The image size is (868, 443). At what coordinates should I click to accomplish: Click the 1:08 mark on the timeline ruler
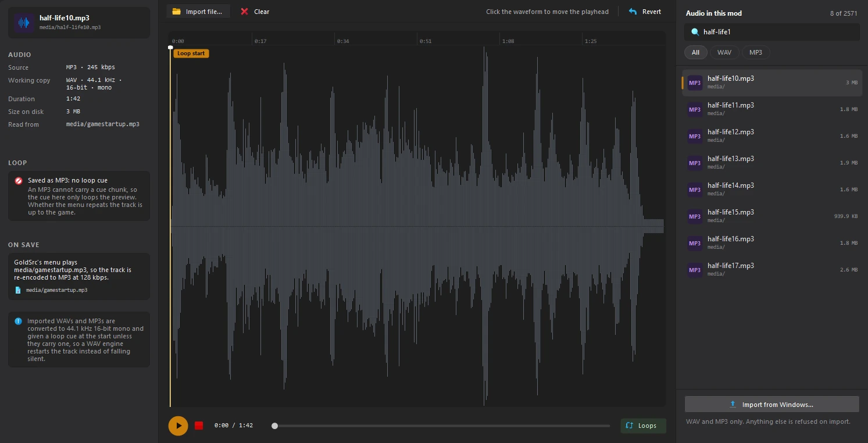pos(508,41)
